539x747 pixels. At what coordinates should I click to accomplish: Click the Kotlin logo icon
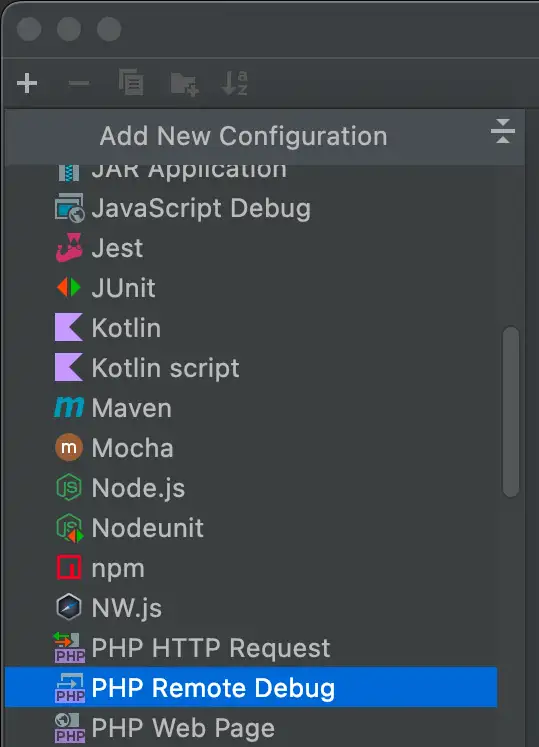(69, 327)
